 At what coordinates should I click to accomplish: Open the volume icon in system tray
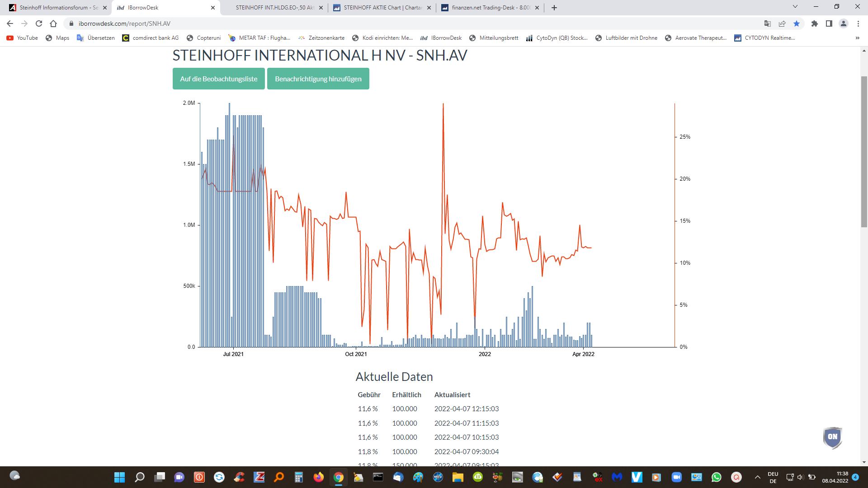pyautogui.click(x=800, y=477)
